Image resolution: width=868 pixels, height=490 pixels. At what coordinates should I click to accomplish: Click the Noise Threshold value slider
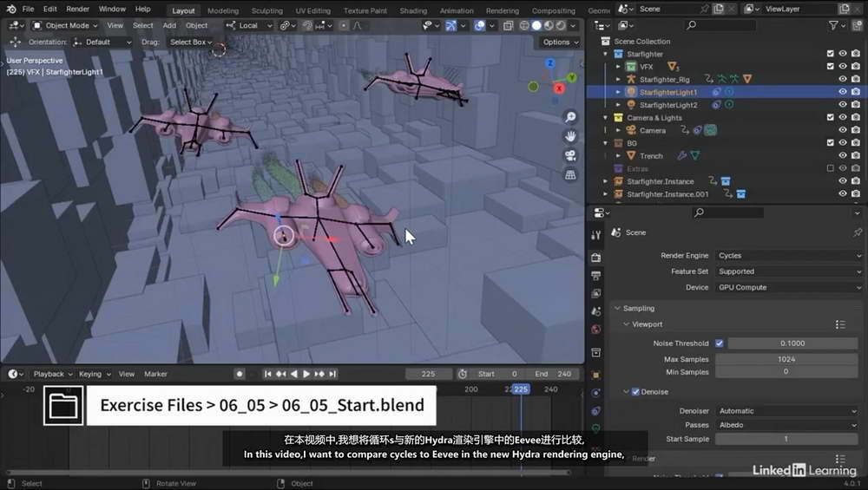[792, 343]
